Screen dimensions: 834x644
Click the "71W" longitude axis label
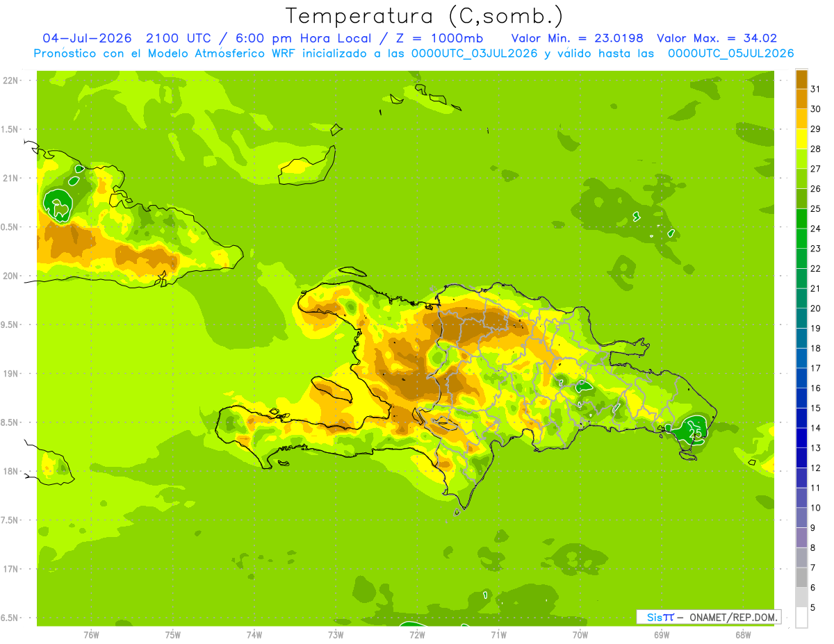point(498,635)
